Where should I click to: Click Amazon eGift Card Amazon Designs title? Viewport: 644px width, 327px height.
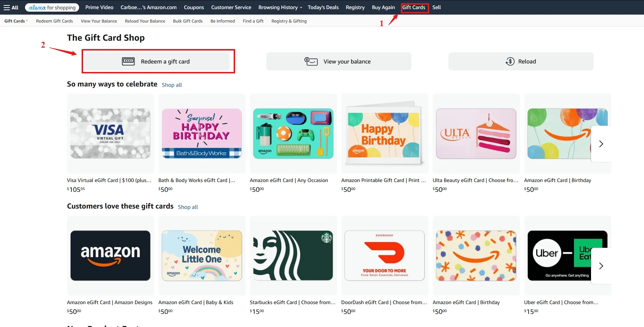point(110,302)
